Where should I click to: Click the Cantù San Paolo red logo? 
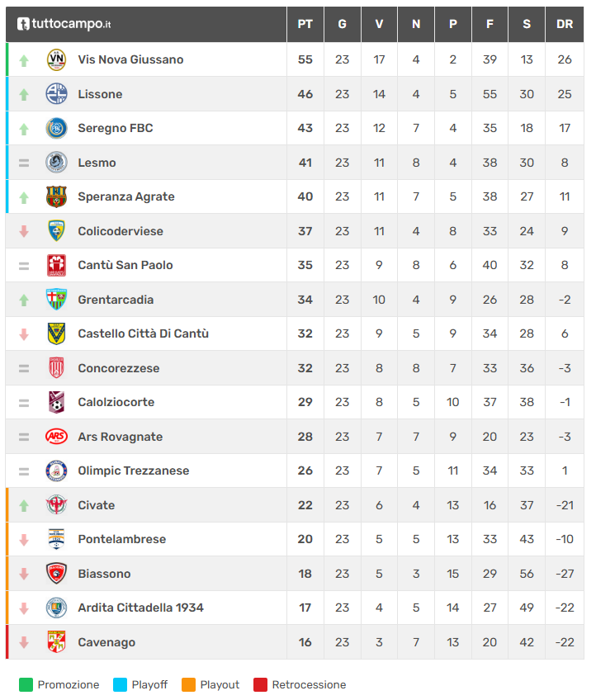coord(56,265)
